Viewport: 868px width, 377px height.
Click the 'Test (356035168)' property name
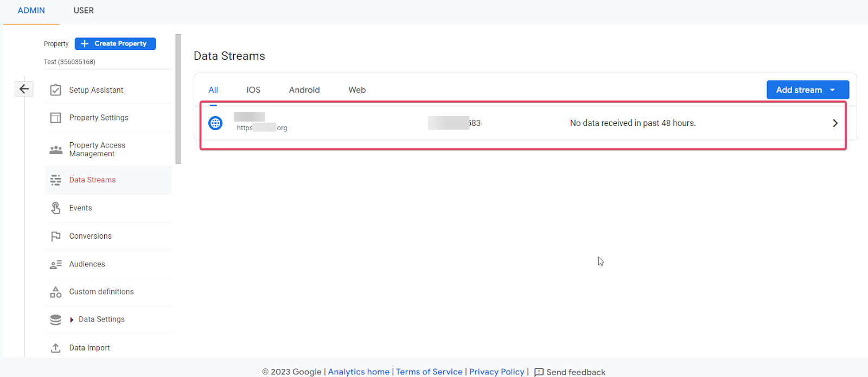pos(69,62)
